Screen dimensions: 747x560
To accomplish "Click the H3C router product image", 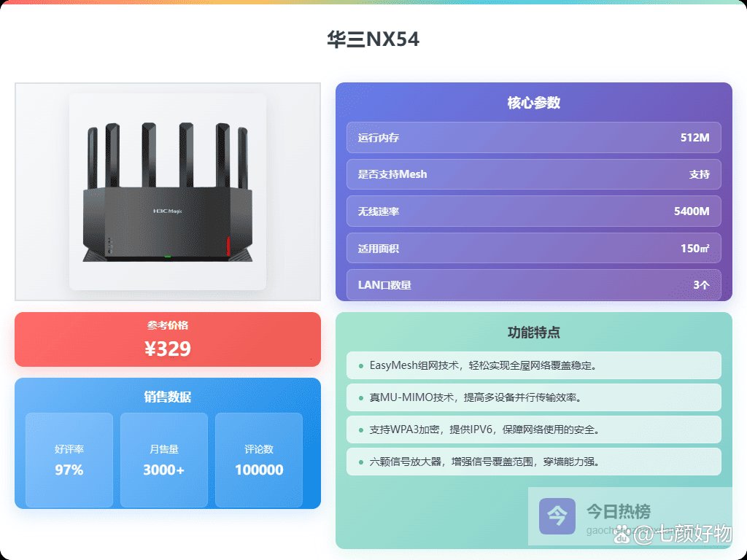I will 168,192.
